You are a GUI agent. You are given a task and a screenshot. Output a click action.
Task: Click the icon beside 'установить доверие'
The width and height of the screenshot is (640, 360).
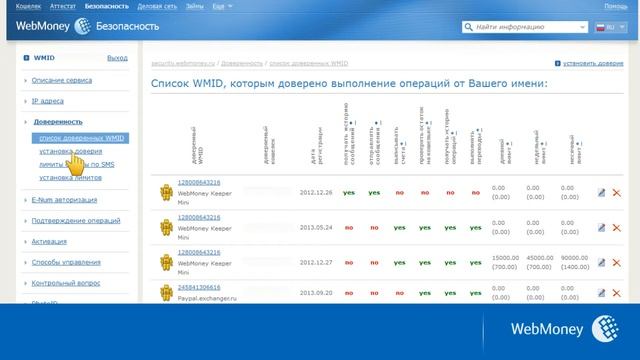[558, 63]
